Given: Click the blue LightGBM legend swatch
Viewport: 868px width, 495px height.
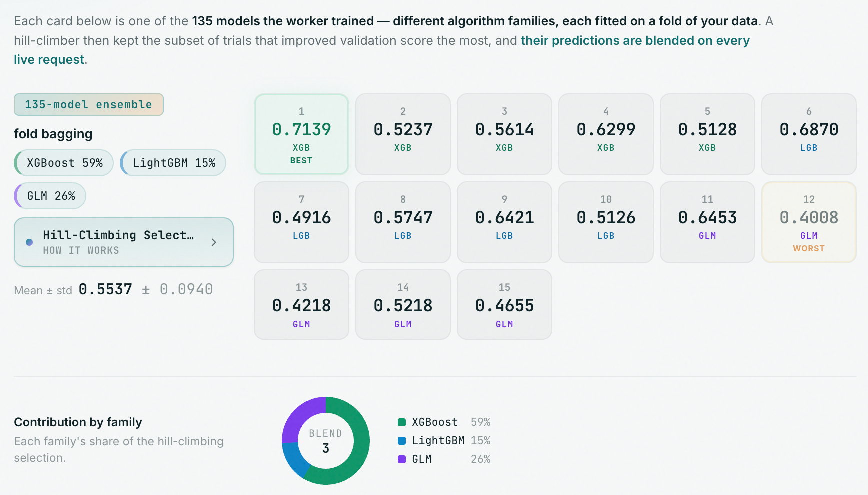Looking at the screenshot, I should [x=402, y=441].
